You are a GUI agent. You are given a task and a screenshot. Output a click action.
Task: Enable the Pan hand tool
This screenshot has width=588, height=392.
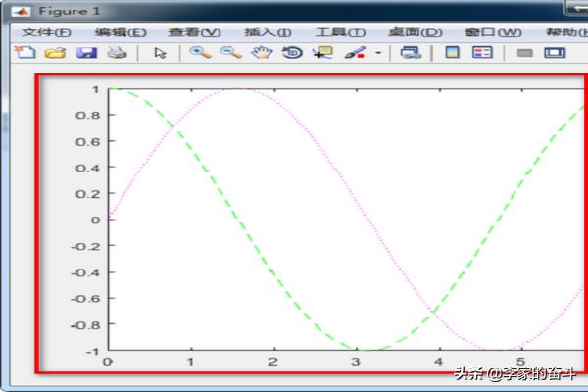261,53
